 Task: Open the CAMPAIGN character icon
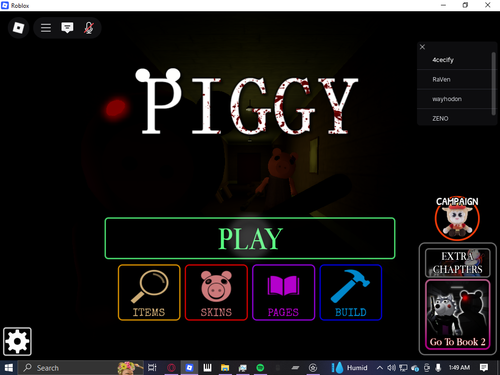[457, 218]
